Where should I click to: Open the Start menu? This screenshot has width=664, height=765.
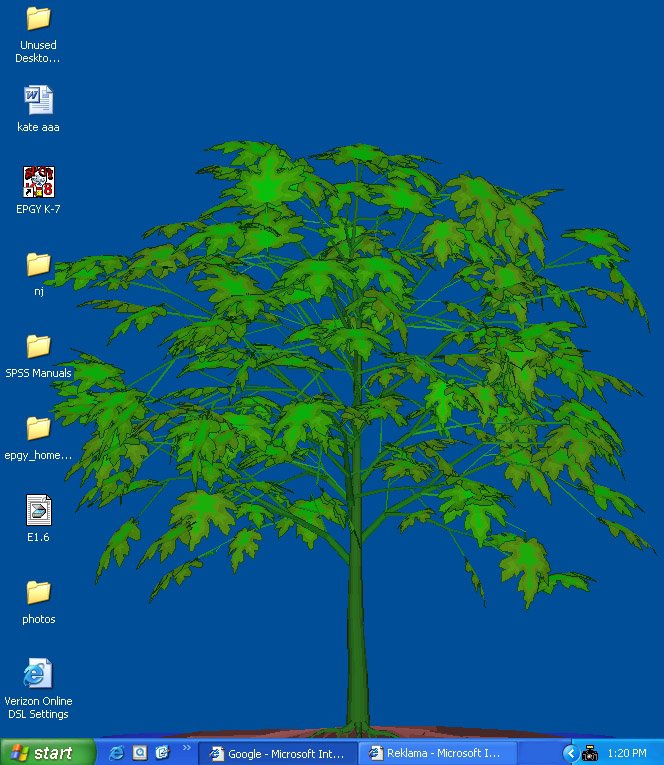(x=48, y=753)
